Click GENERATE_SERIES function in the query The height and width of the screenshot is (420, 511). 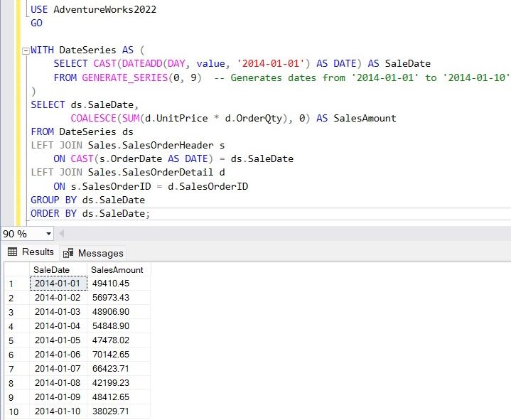point(125,78)
